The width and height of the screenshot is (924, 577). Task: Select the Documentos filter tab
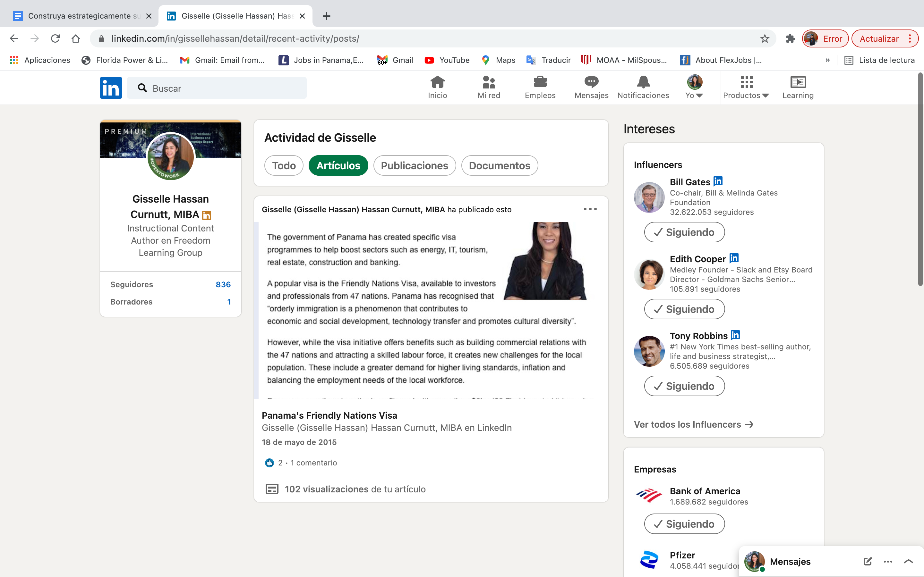[499, 166]
